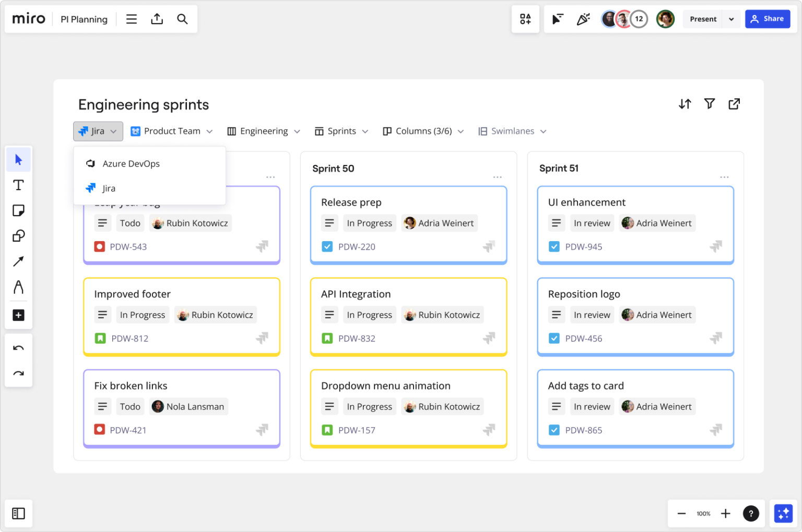Click the blue Share button
The width and height of the screenshot is (802, 532).
(x=768, y=19)
